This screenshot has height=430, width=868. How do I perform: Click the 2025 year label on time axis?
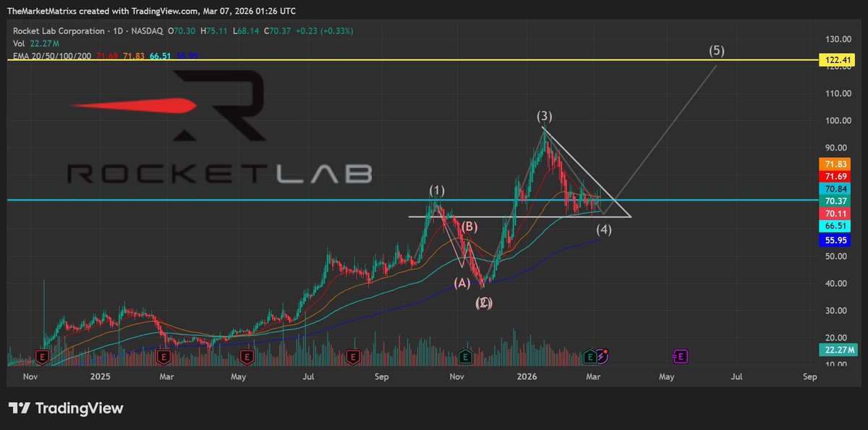pos(101,377)
